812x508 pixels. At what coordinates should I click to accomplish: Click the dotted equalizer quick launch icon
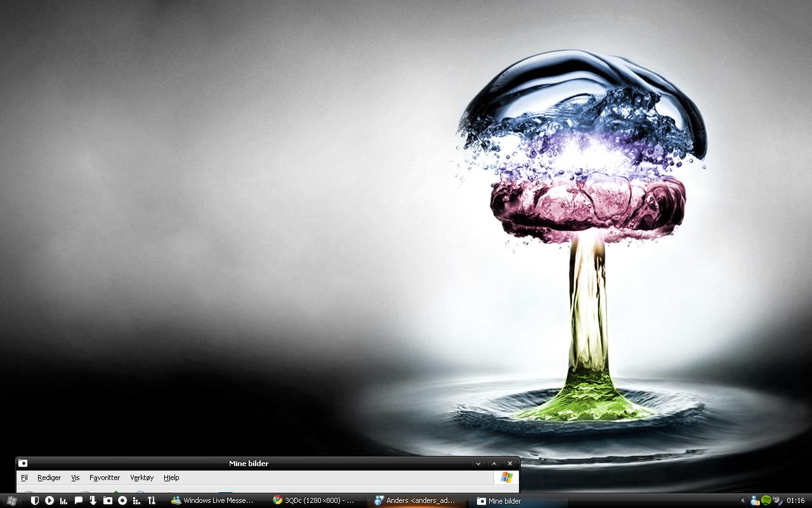pos(137,500)
